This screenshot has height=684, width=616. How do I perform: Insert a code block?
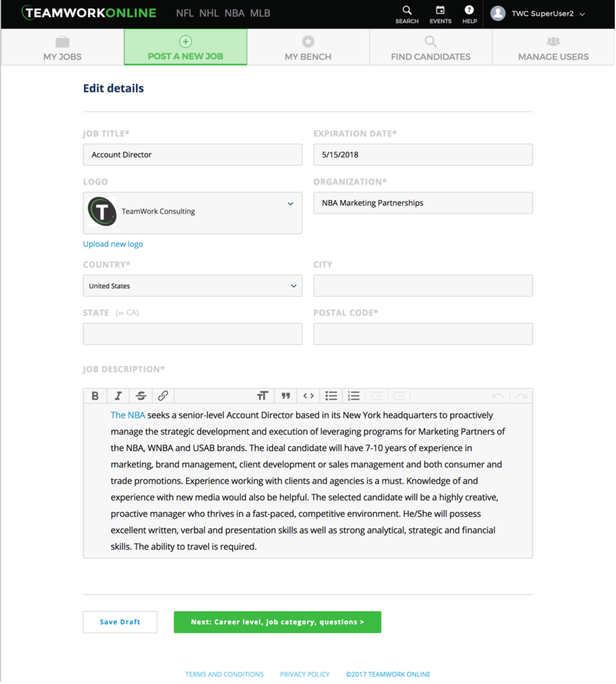(x=308, y=396)
